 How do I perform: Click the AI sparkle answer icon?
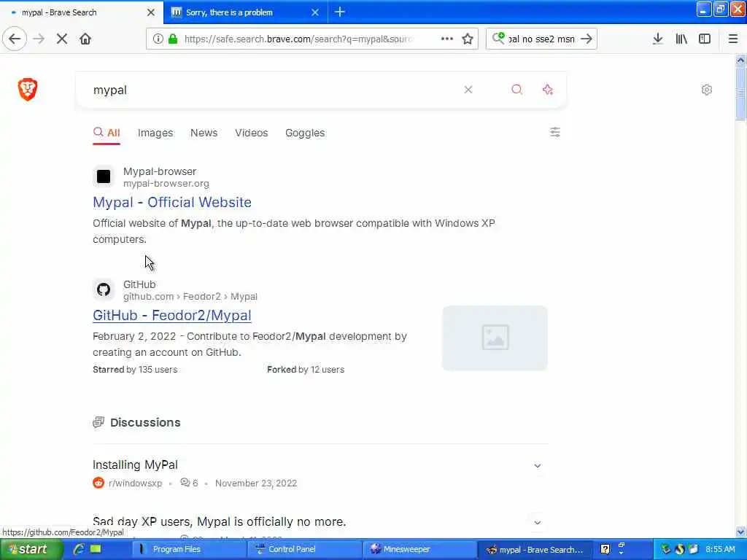pos(548,90)
